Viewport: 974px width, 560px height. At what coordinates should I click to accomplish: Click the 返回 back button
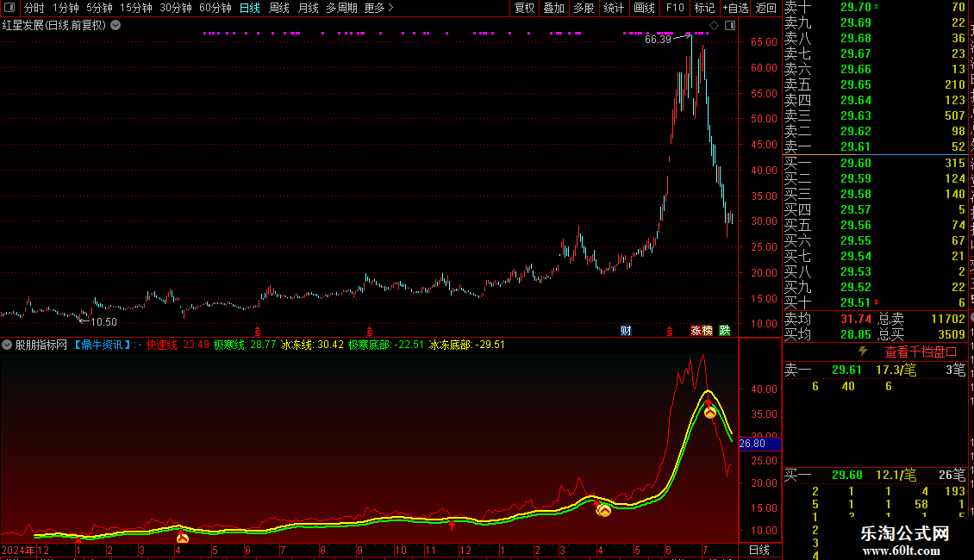tap(766, 8)
